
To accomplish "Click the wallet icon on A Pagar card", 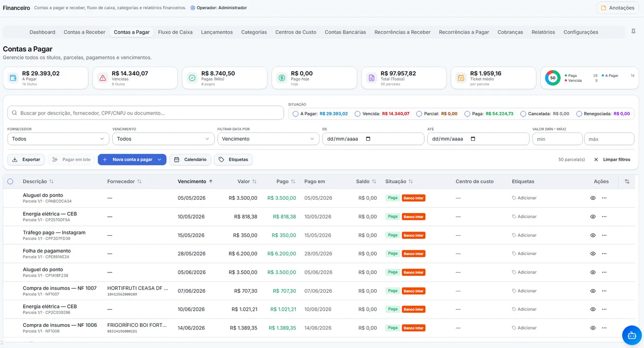I will pos(13,78).
